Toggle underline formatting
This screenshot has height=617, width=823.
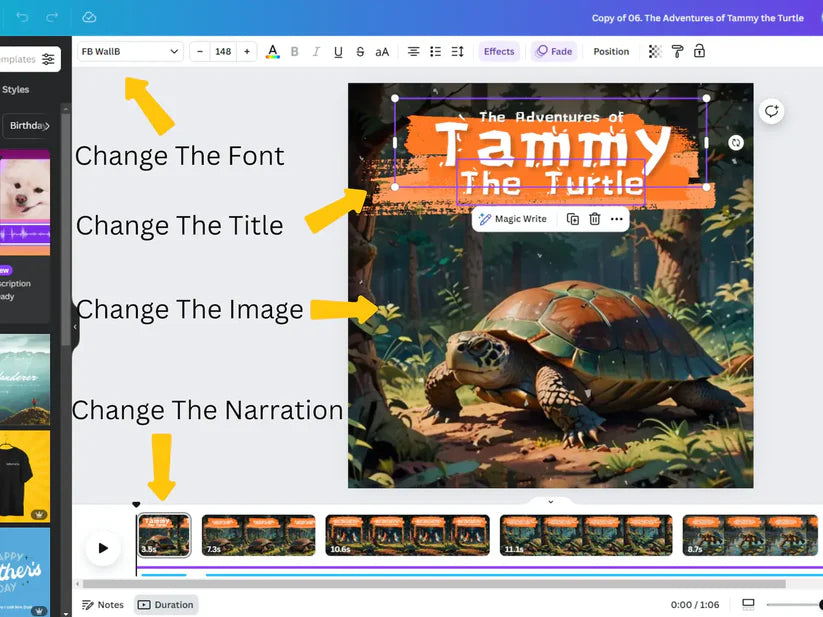click(338, 52)
